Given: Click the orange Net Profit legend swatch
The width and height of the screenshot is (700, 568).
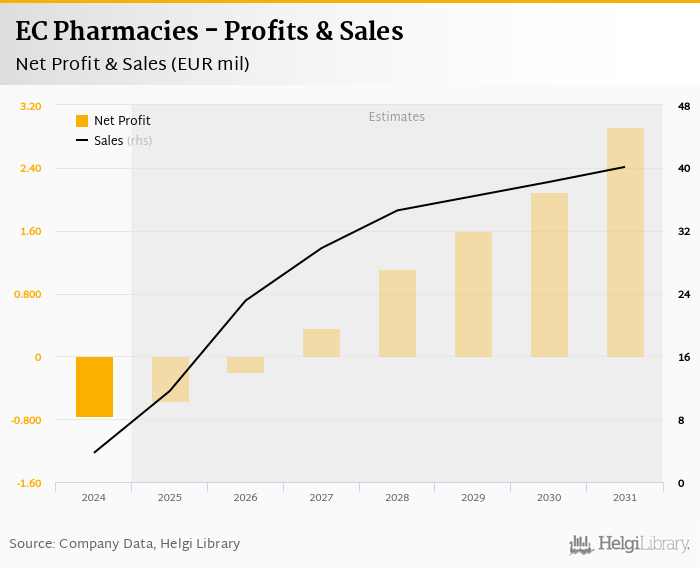Looking at the screenshot, I should tap(82, 121).
